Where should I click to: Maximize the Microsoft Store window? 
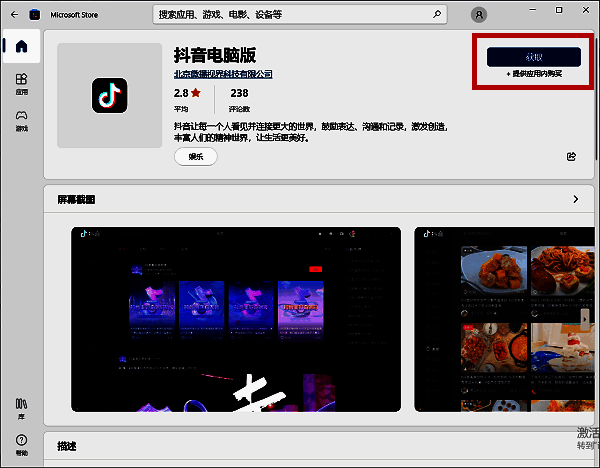(x=559, y=10)
